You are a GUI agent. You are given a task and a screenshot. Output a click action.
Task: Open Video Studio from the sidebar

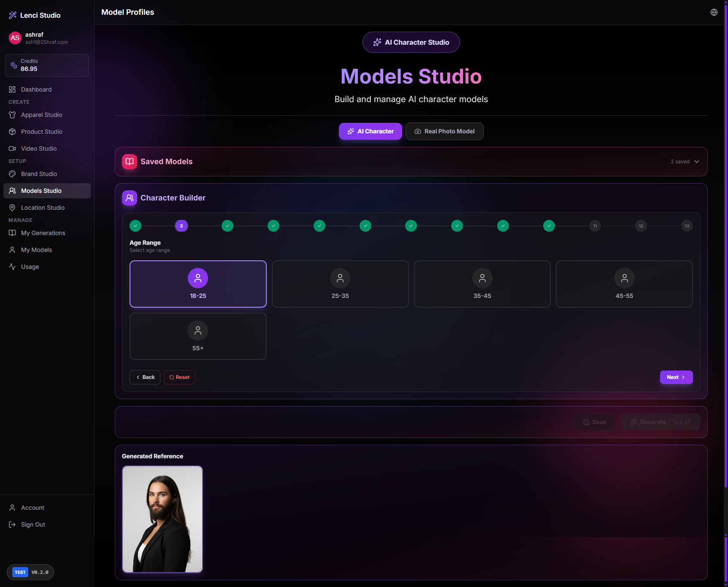click(x=38, y=149)
